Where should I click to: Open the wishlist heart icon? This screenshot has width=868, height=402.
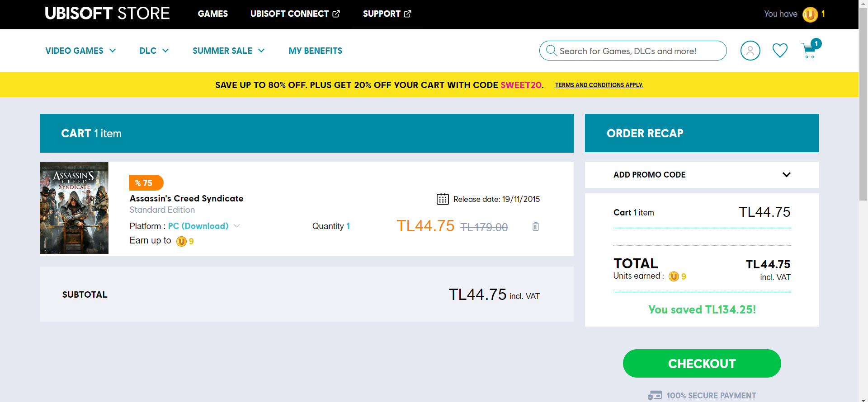[780, 51]
